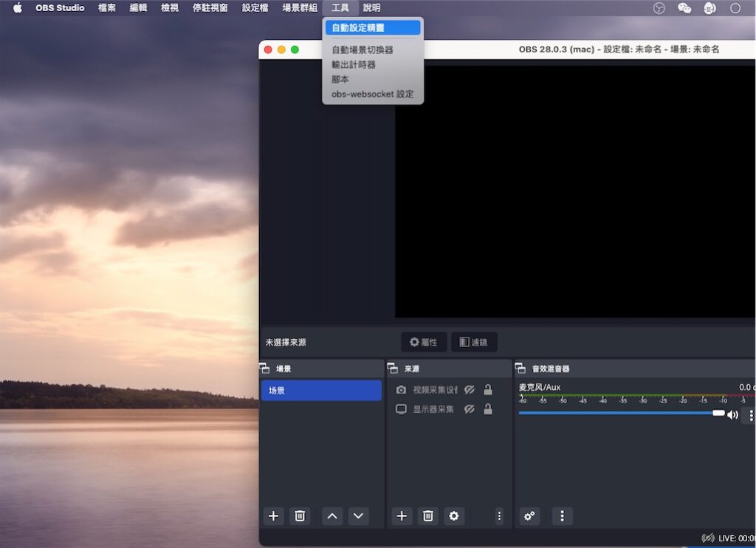Toggle lock on 显示器采集 source

click(x=488, y=410)
